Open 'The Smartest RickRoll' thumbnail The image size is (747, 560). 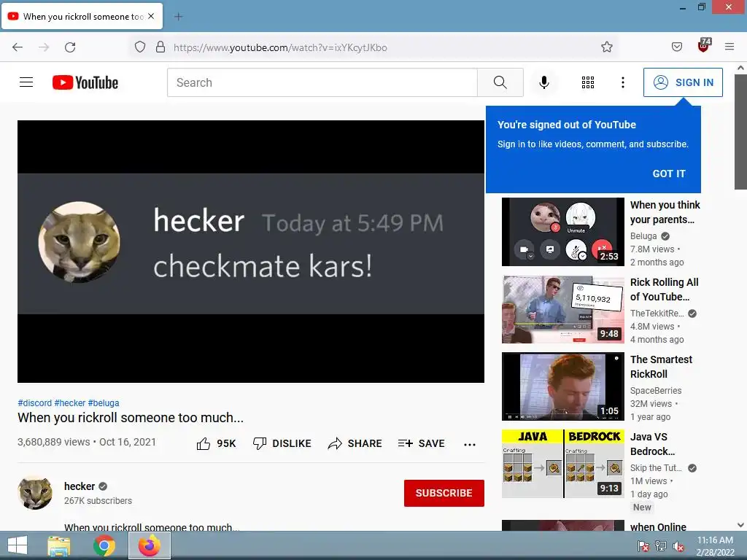click(563, 386)
